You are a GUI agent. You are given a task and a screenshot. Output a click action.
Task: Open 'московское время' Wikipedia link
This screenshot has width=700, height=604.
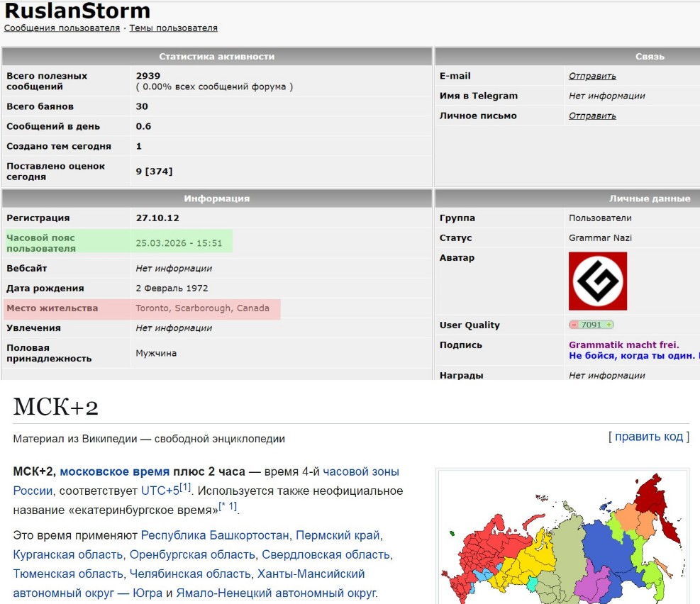tap(115, 471)
